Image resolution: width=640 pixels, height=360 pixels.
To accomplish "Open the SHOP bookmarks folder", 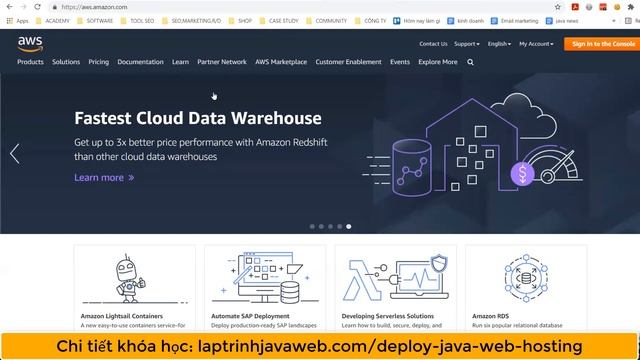I will coord(240,21).
